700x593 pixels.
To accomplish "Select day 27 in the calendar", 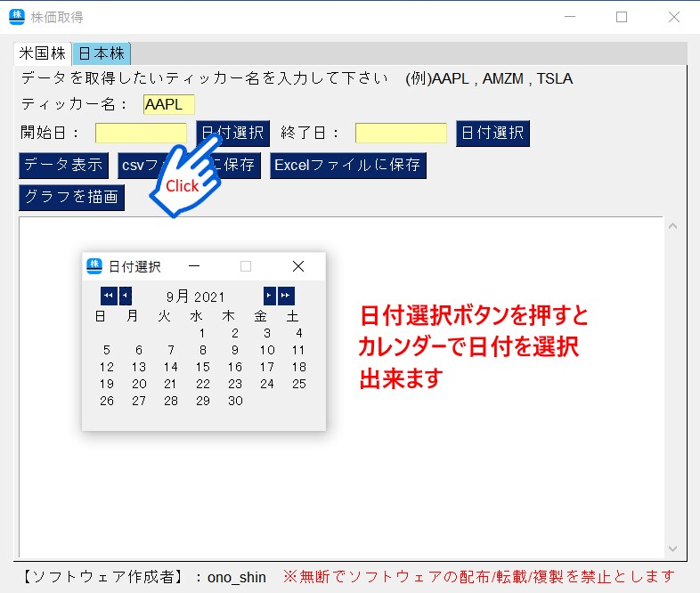I will pos(139,402).
